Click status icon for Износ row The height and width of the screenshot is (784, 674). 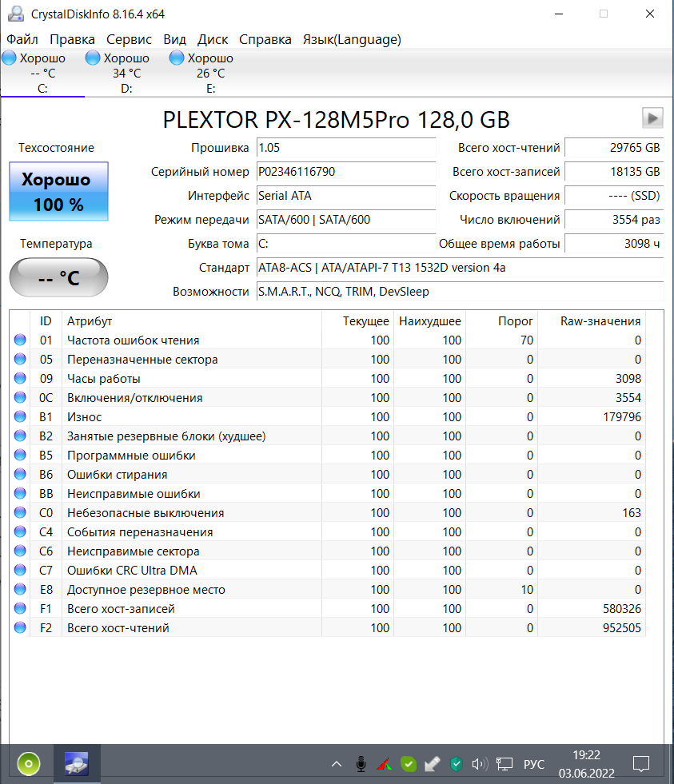click(20, 416)
